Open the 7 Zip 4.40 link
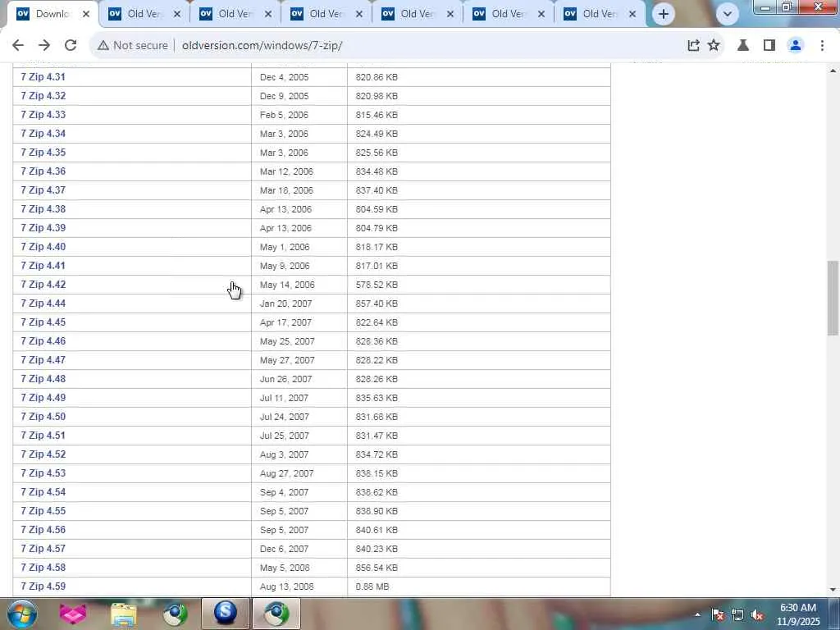The image size is (840, 630). click(43, 246)
